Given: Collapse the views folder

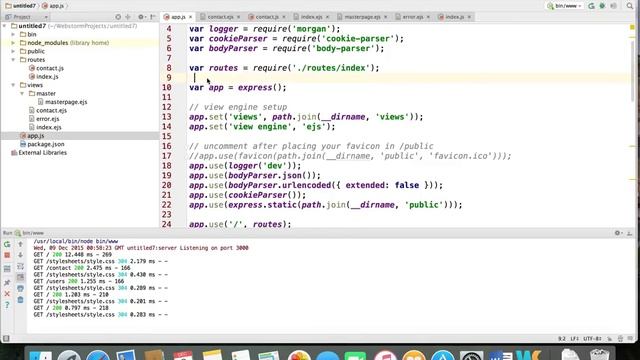Looking at the screenshot, I should 13,85.
